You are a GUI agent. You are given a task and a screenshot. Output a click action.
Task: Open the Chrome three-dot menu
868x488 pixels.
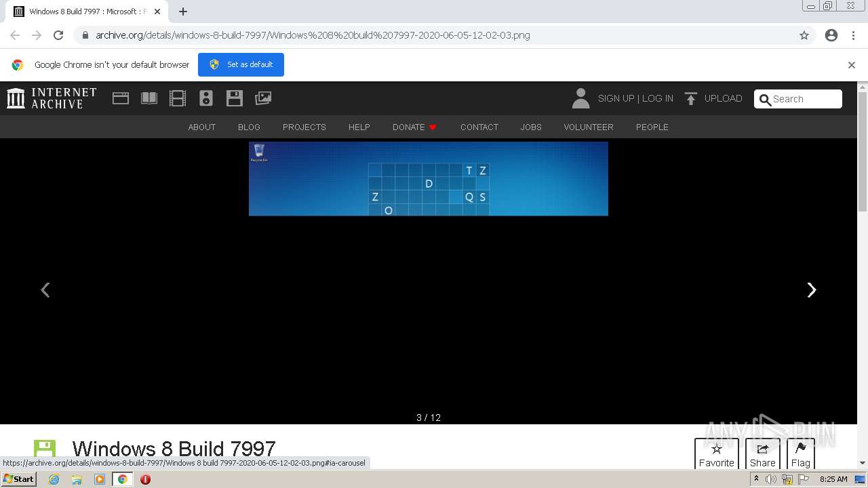coord(853,35)
